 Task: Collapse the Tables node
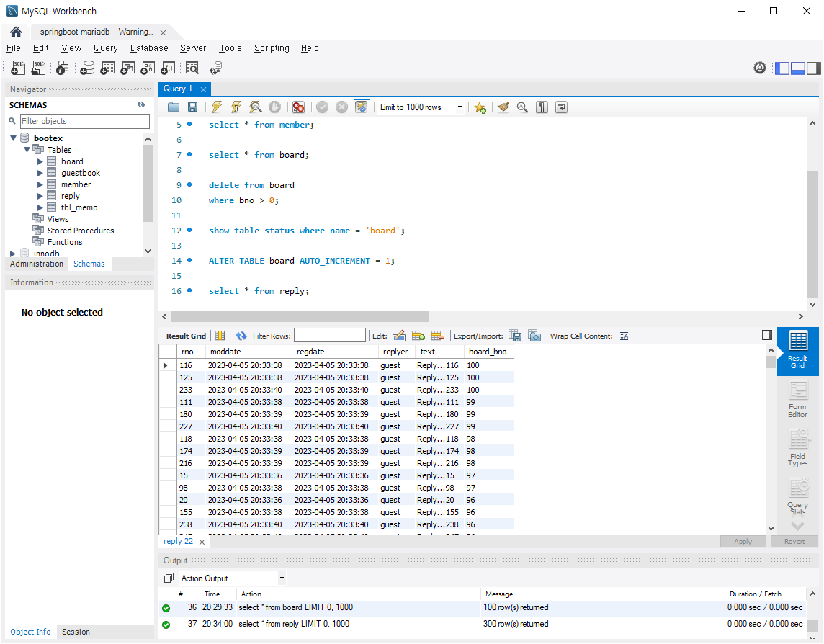27,150
